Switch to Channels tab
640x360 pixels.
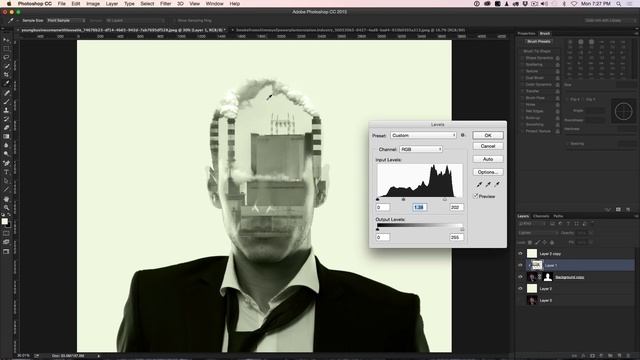click(x=541, y=216)
